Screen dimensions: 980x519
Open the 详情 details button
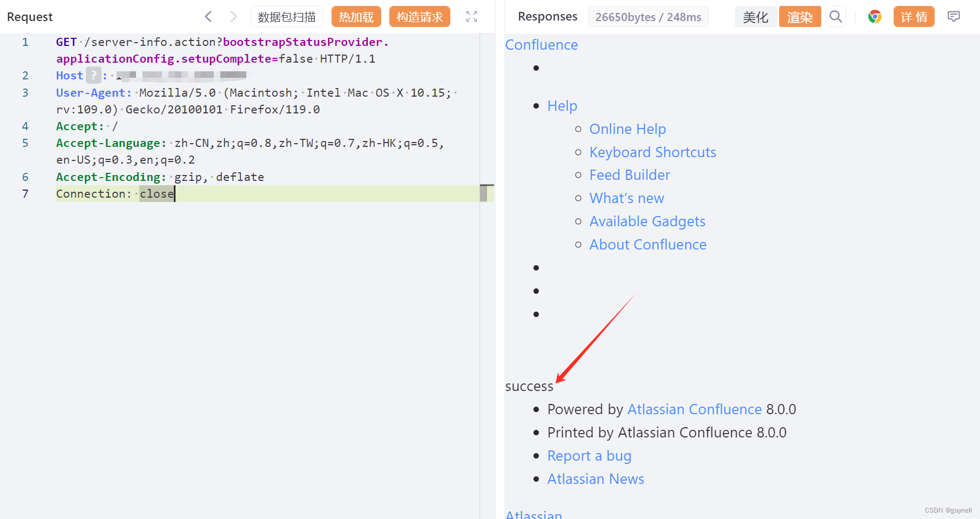pyautogui.click(x=914, y=17)
